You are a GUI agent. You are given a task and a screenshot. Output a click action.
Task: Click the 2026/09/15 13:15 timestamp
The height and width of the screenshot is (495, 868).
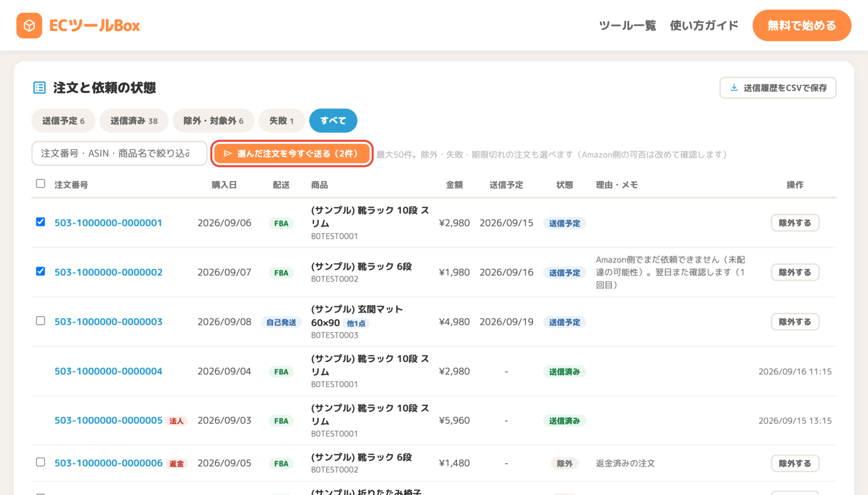click(795, 421)
